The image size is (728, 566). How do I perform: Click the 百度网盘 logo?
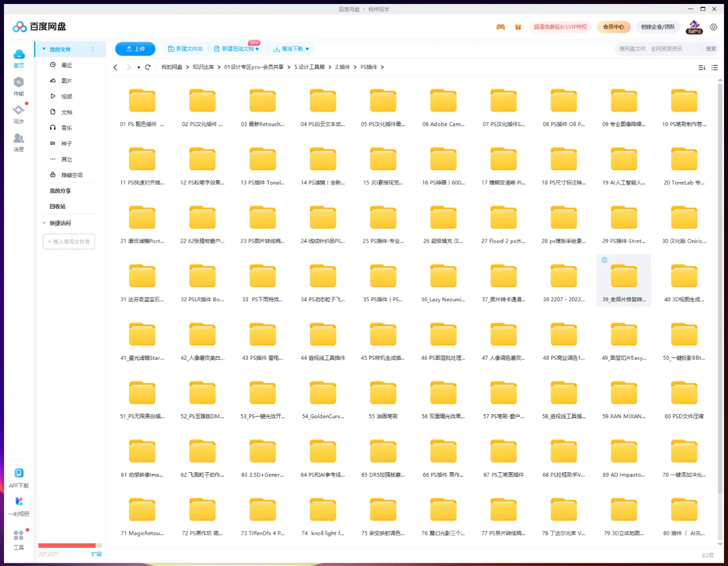click(x=39, y=27)
